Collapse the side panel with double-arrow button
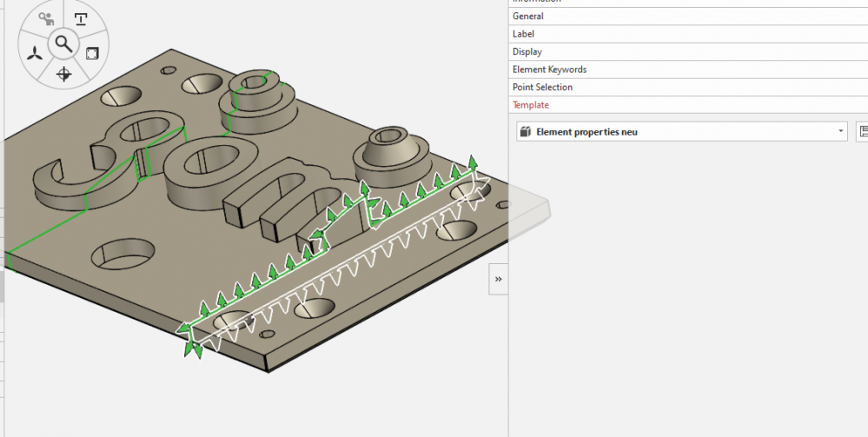868x437 pixels. coord(499,279)
